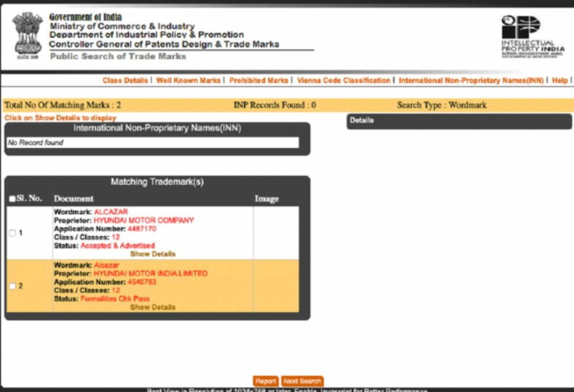Click the Image column header
Viewport: 574px width, 392px height.
click(x=266, y=199)
